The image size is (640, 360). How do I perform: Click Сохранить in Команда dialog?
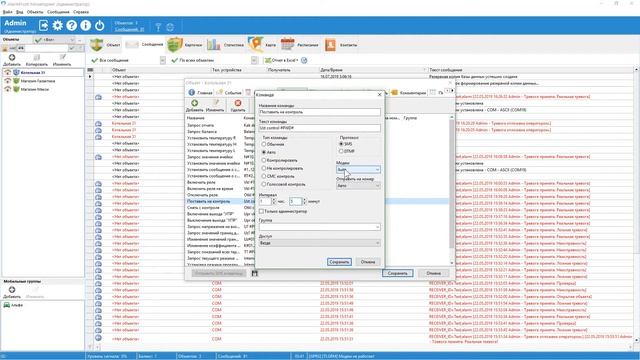point(339,262)
